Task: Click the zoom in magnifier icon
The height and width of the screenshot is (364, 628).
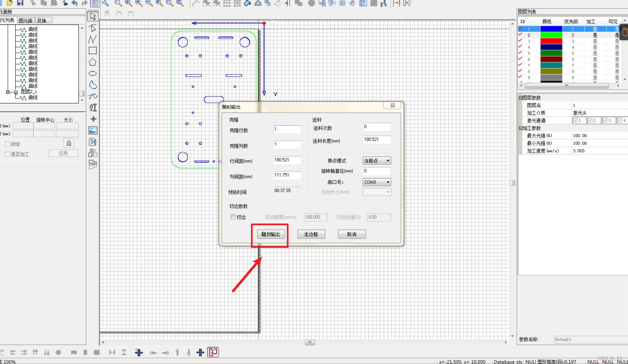Action: (x=139, y=3)
